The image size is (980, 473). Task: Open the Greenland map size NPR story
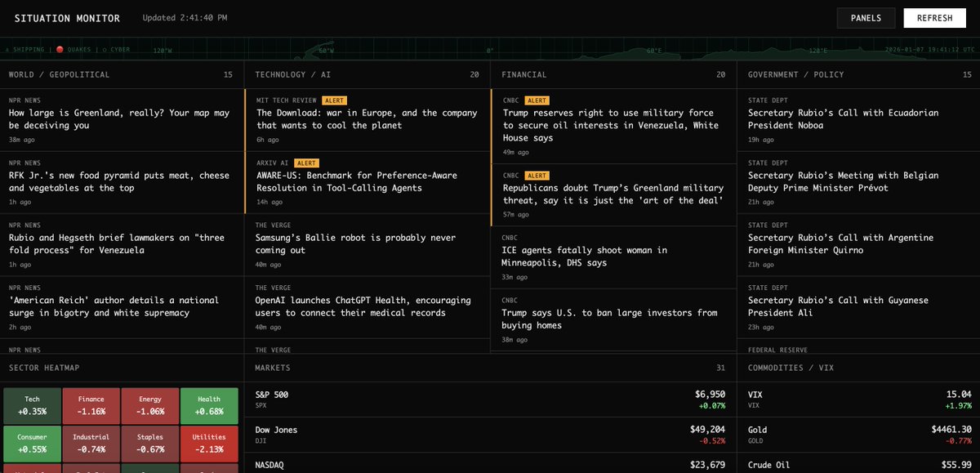122,120
